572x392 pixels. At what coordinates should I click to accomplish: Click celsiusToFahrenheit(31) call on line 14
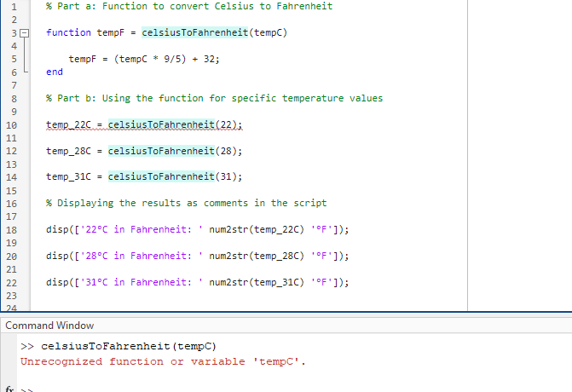point(173,176)
